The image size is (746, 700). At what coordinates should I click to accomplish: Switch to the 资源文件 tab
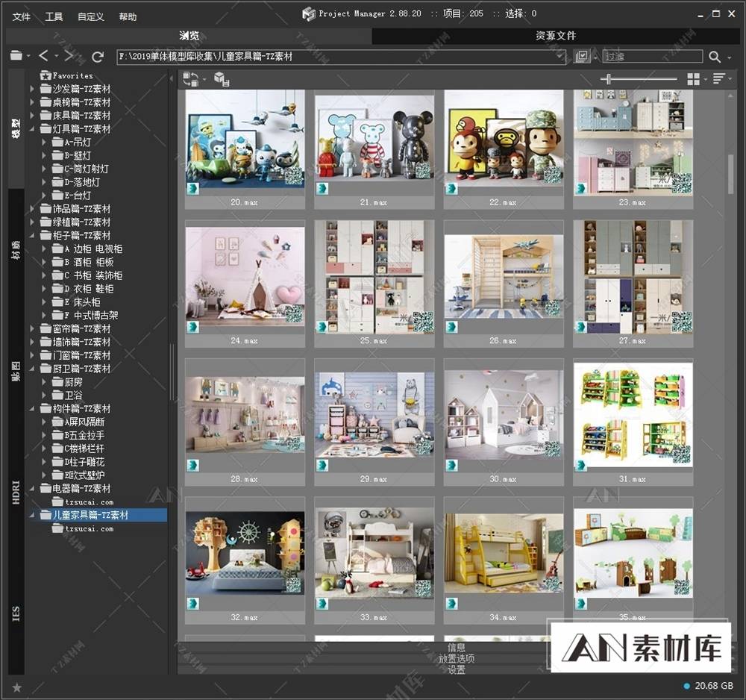click(556, 36)
